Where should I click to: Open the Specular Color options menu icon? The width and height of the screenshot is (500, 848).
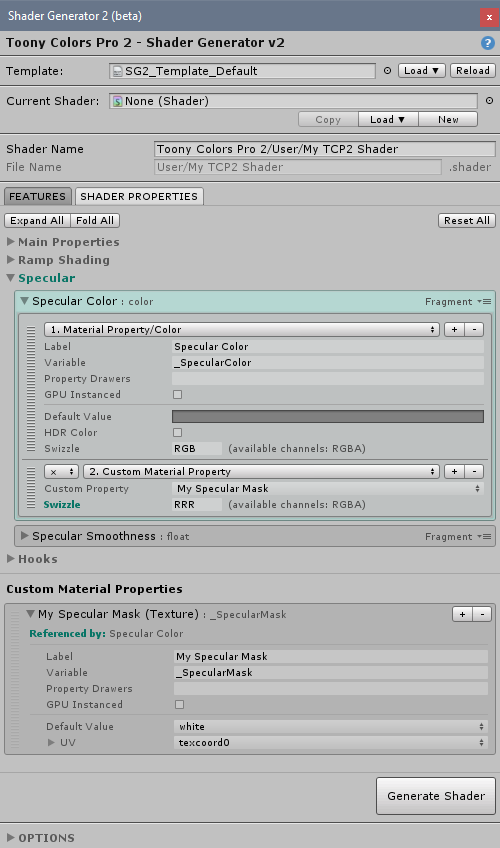click(x=484, y=301)
